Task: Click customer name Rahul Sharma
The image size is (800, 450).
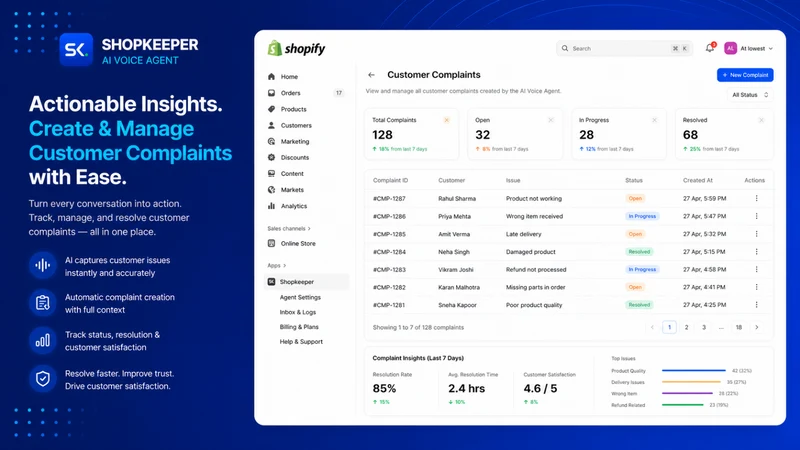Action: [457, 198]
